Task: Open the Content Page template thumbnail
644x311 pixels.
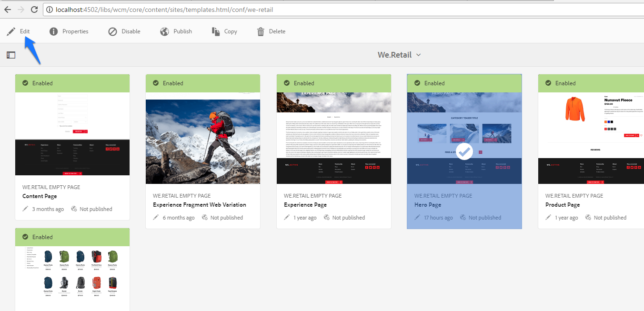Action: [x=72, y=134]
